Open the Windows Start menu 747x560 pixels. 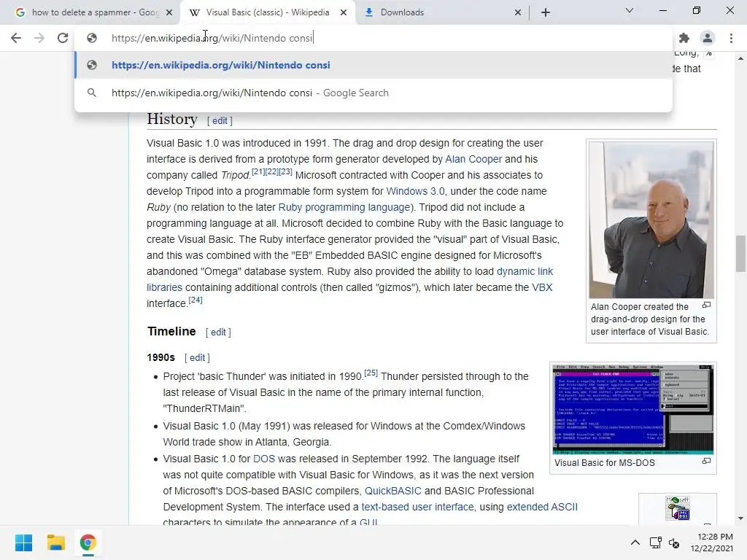pos(24,542)
